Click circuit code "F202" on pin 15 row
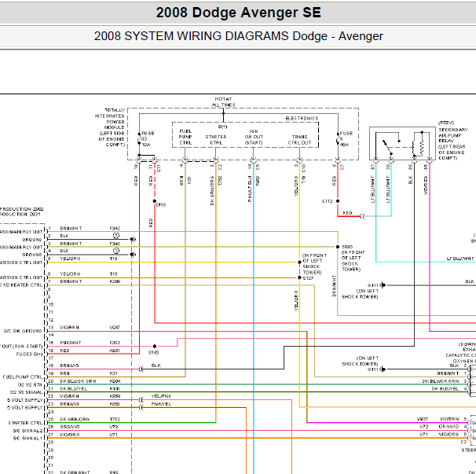The image size is (476, 474). (115, 343)
